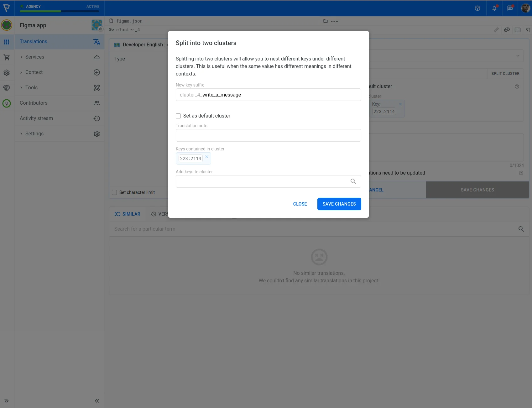Click the Translations language icon in sidebar
This screenshot has height=408, width=532.
pos(97,42)
